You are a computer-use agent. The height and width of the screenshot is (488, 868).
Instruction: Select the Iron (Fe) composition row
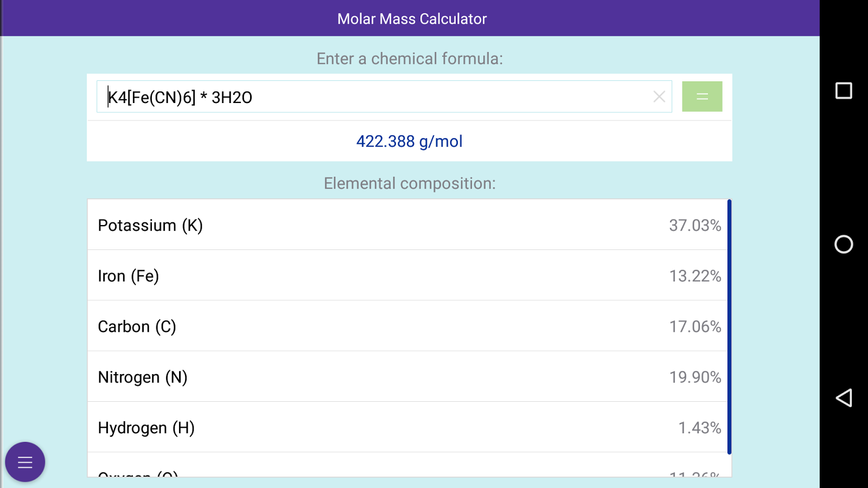pyautogui.click(x=409, y=276)
